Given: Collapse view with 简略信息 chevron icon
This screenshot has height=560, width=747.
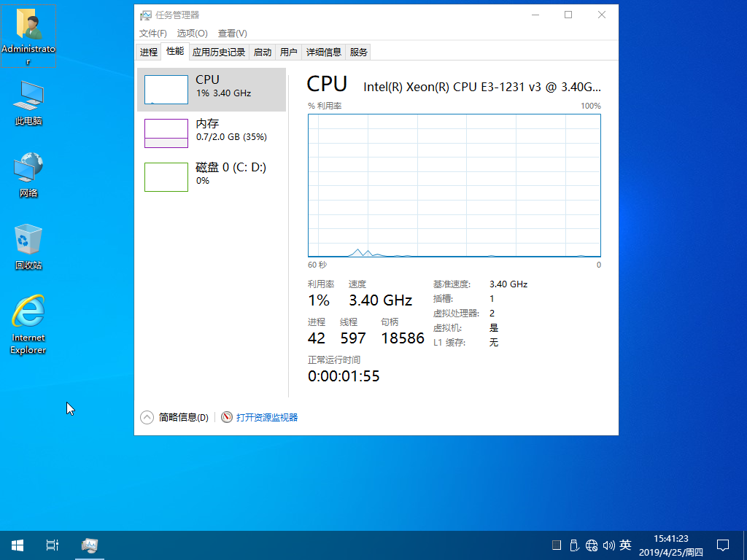Looking at the screenshot, I should click(147, 418).
